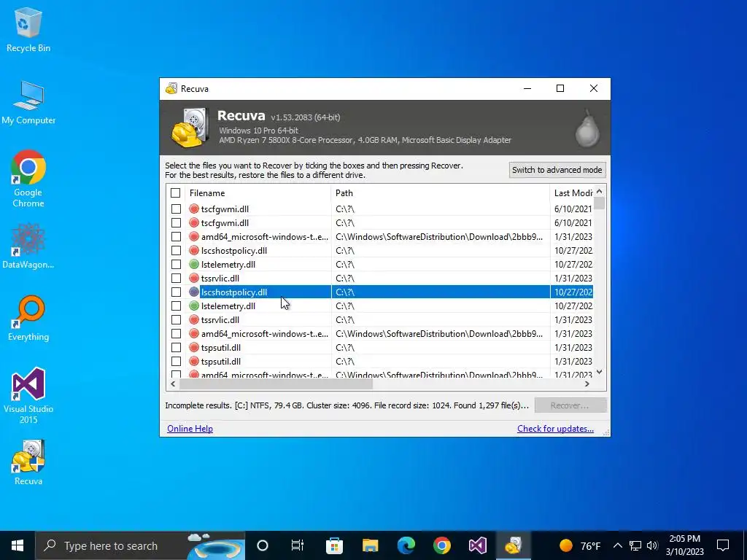Click date 6/10/2021 in first row

(573, 209)
